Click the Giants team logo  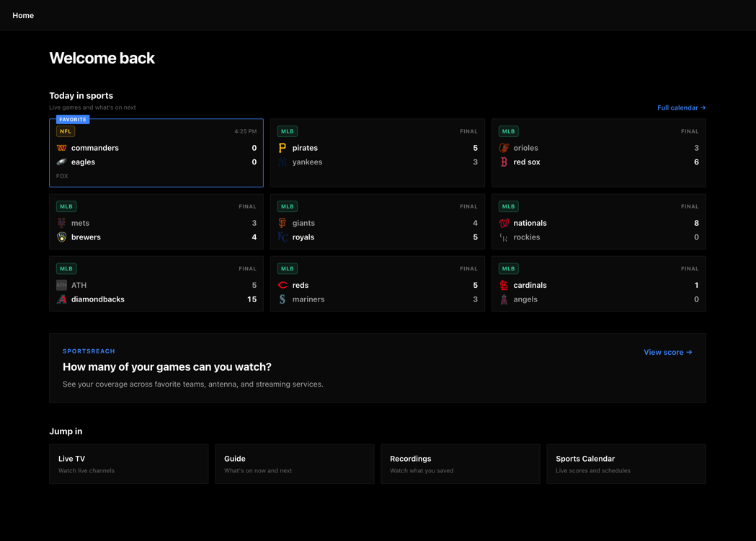click(283, 223)
